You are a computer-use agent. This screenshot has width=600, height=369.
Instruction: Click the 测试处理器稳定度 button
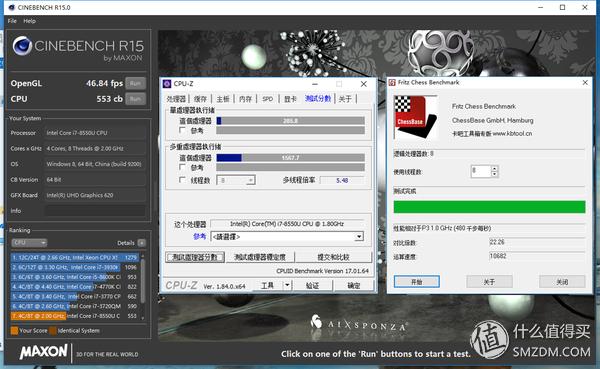(x=260, y=257)
